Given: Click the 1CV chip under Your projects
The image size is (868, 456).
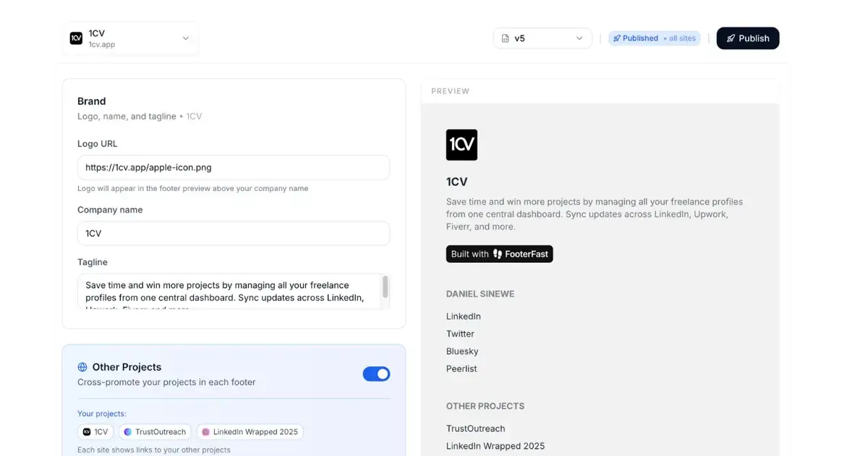Looking at the screenshot, I should coord(95,431).
